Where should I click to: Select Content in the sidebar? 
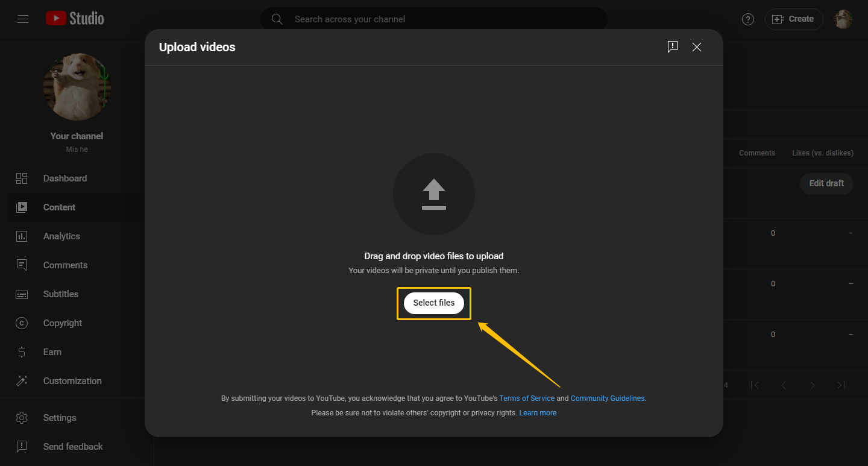[59, 207]
